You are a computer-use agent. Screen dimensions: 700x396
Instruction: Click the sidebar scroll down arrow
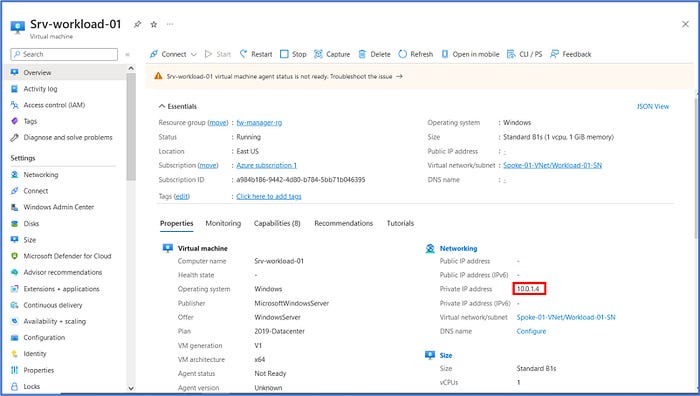click(131, 388)
